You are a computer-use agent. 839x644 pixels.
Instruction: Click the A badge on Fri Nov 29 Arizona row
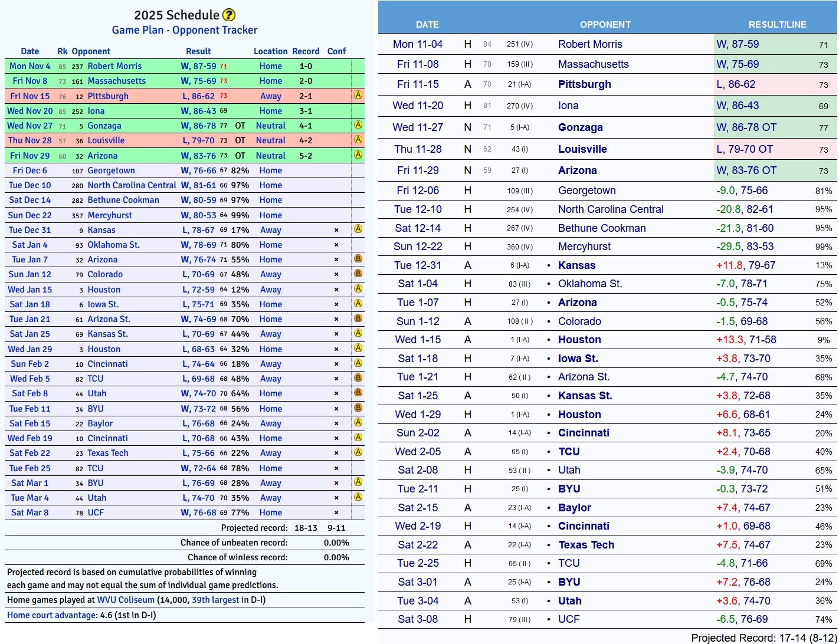click(358, 155)
